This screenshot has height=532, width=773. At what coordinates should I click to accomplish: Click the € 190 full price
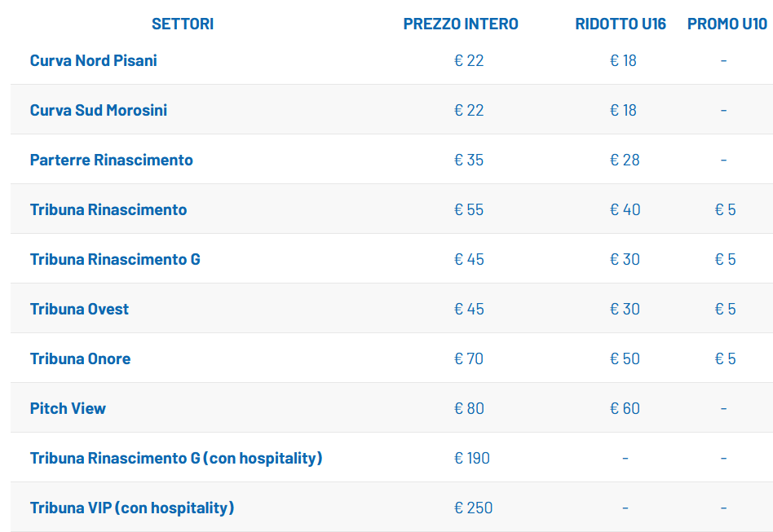pos(471,458)
